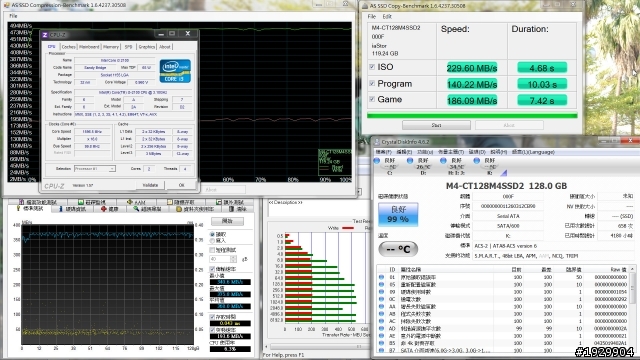Click the 'SATA/600' transfer mode field
The height and width of the screenshot is (360, 640).
coord(508,226)
